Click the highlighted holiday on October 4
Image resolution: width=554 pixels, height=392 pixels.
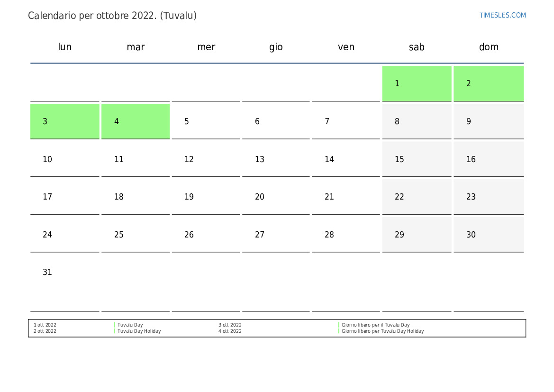click(x=136, y=121)
